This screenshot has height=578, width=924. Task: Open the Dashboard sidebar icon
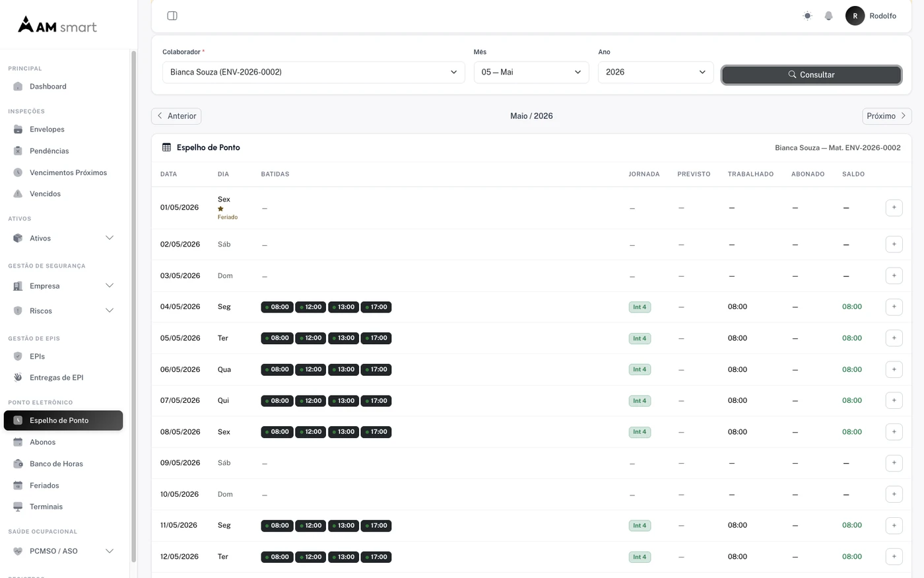click(18, 87)
